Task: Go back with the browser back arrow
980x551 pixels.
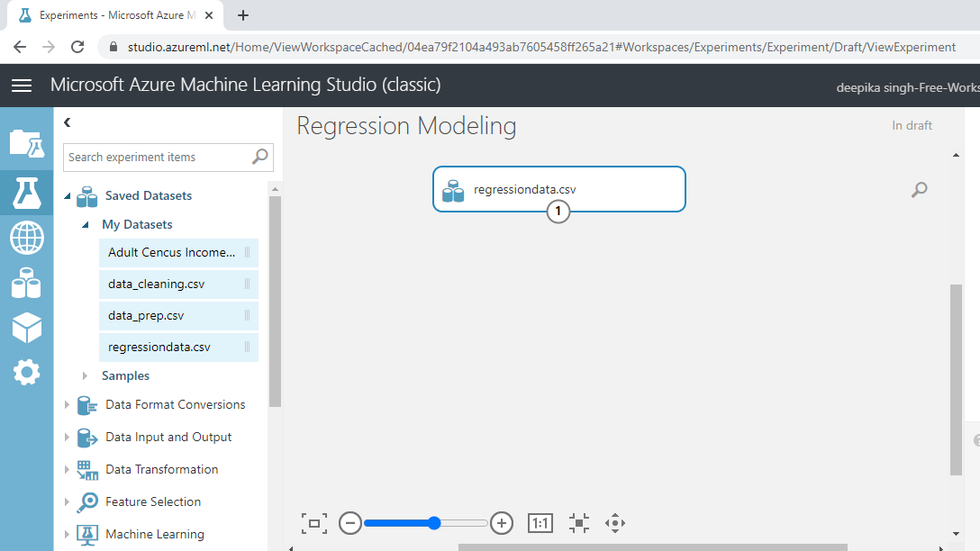Action: (x=20, y=47)
